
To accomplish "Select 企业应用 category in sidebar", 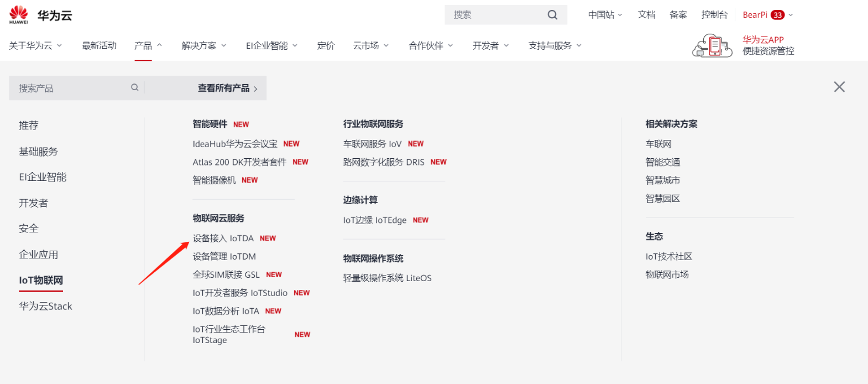I will coord(38,255).
